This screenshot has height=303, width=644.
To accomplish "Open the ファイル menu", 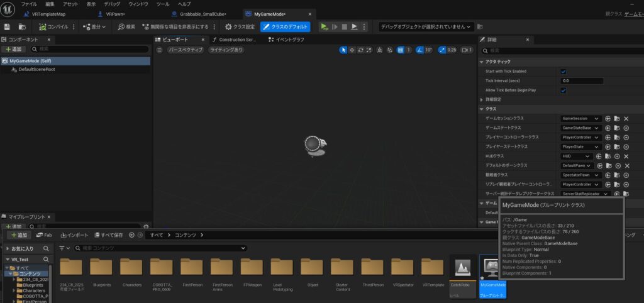I will pos(29,4).
